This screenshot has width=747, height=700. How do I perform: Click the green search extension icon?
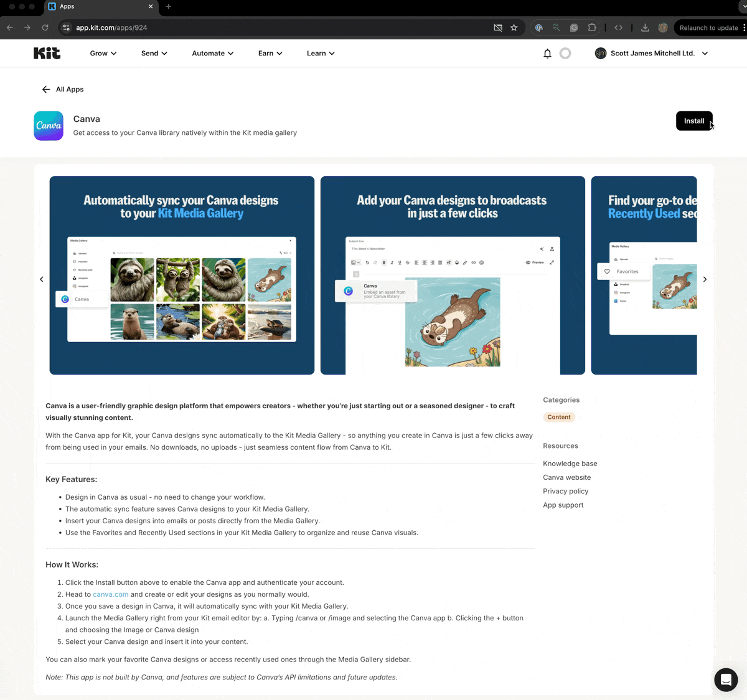point(557,28)
